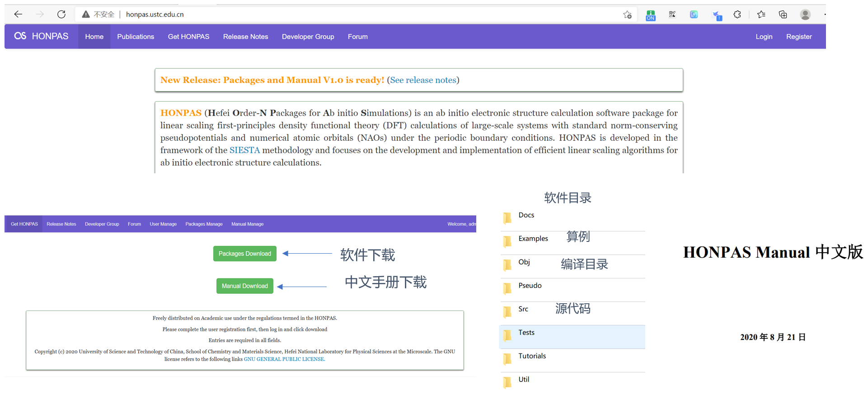Open the Pseudo folder icon

(507, 288)
